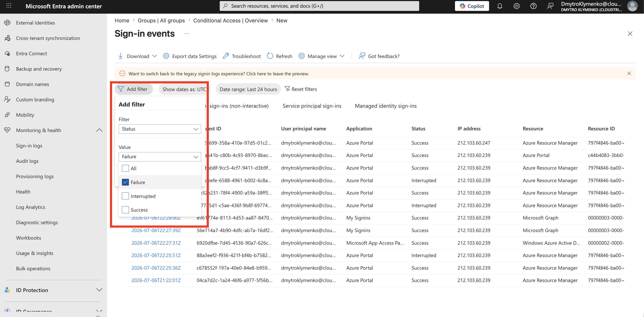The width and height of the screenshot is (644, 317).
Task: Change the Date range: Last 24 hours filter
Action: pyautogui.click(x=248, y=89)
